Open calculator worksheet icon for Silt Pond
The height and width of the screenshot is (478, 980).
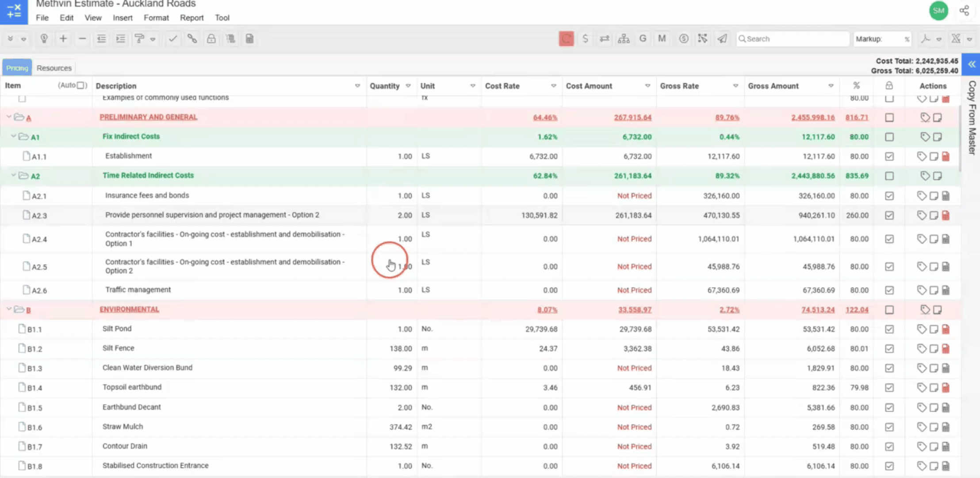click(x=946, y=329)
